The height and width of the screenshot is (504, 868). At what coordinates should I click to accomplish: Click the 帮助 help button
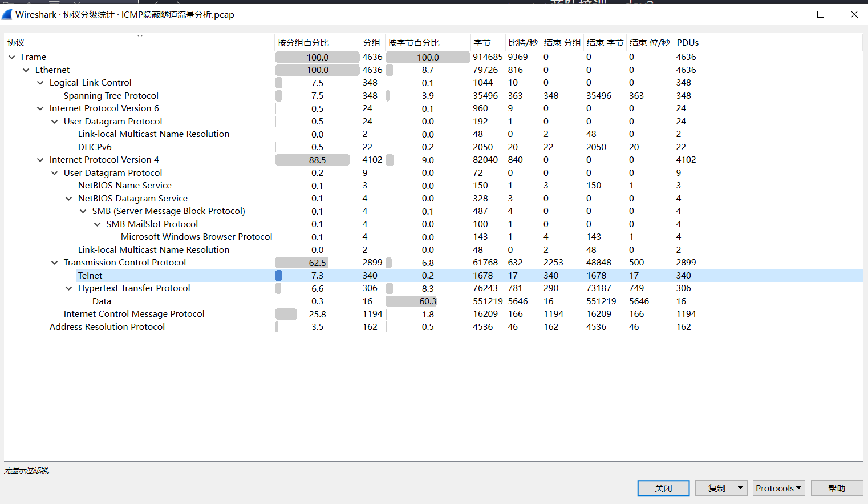pyautogui.click(x=837, y=488)
